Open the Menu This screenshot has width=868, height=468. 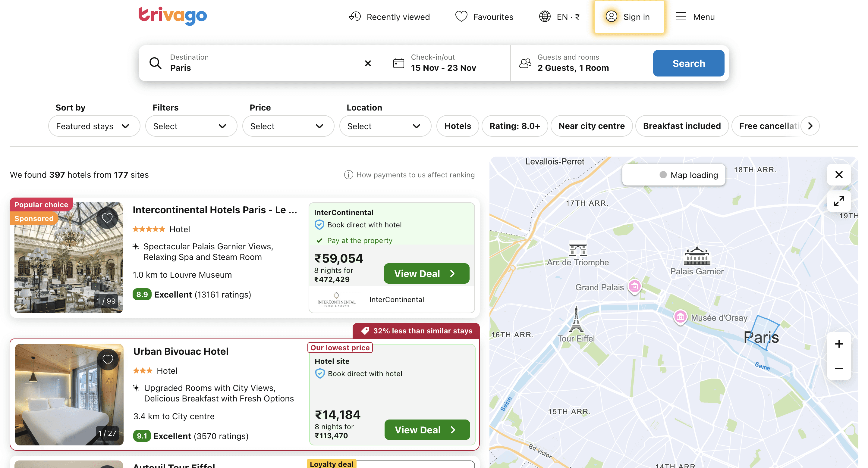pyautogui.click(x=696, y=17)
